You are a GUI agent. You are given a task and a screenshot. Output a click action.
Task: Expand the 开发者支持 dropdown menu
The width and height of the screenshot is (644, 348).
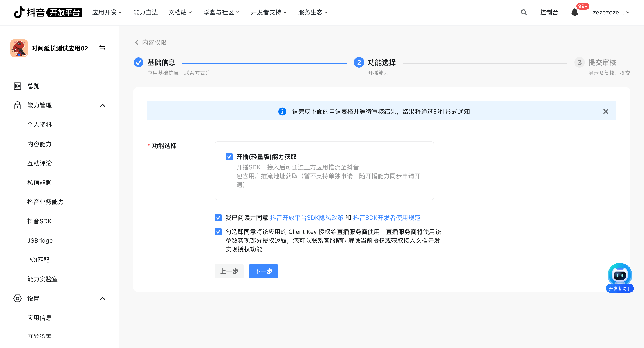click(x=269, y=12)
